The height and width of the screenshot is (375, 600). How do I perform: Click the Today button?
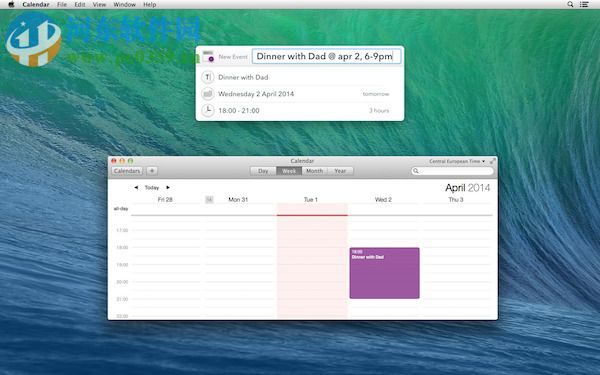point(152,188)
